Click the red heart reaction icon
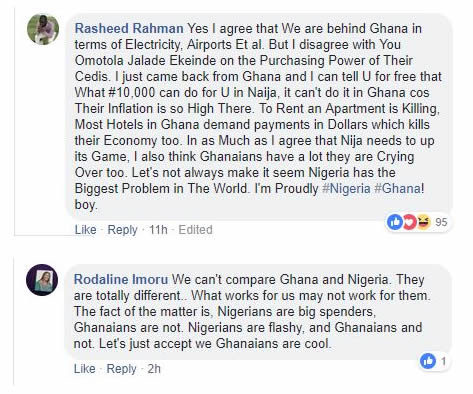The image size is (473, 394). (409, 222)
